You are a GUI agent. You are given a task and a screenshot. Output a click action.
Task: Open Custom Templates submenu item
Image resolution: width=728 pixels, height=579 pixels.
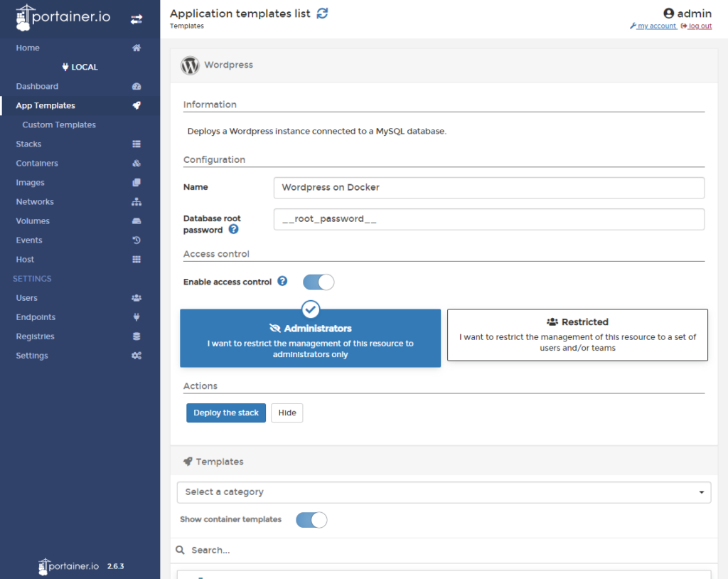point(59,125)
